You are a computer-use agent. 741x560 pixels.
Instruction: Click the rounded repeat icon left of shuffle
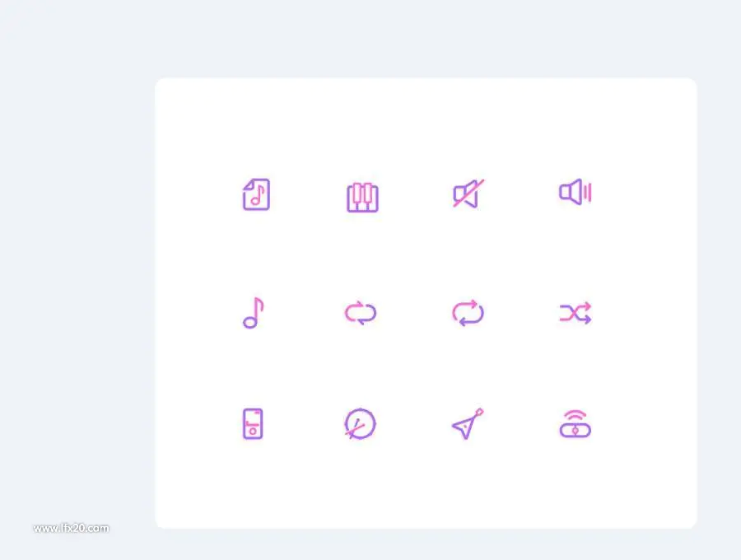pyautogui.click(x=468, y=313)
